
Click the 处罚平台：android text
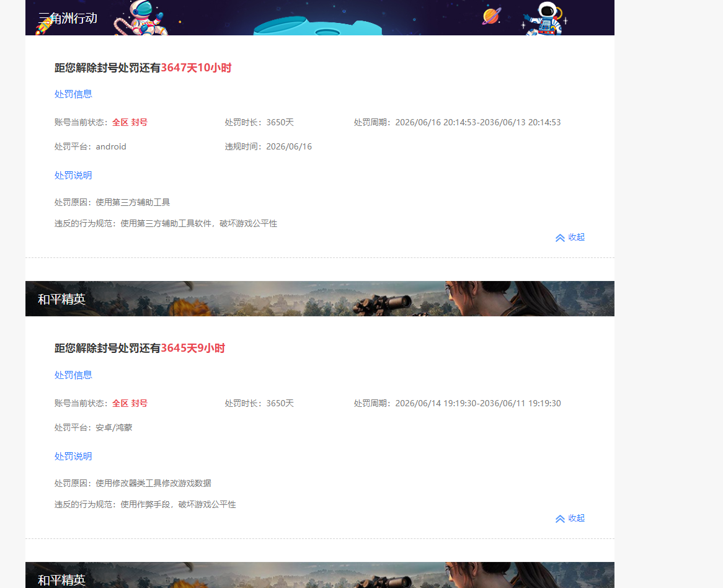[91, 146]
